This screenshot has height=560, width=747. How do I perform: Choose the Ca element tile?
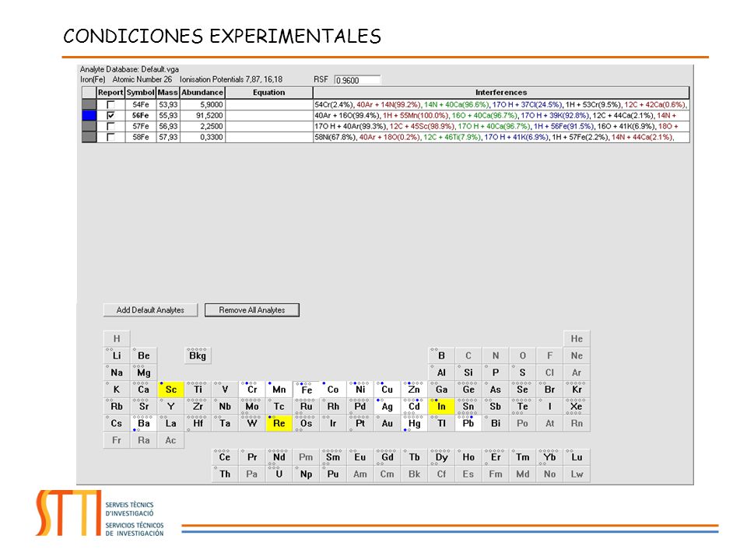[143, 390]
